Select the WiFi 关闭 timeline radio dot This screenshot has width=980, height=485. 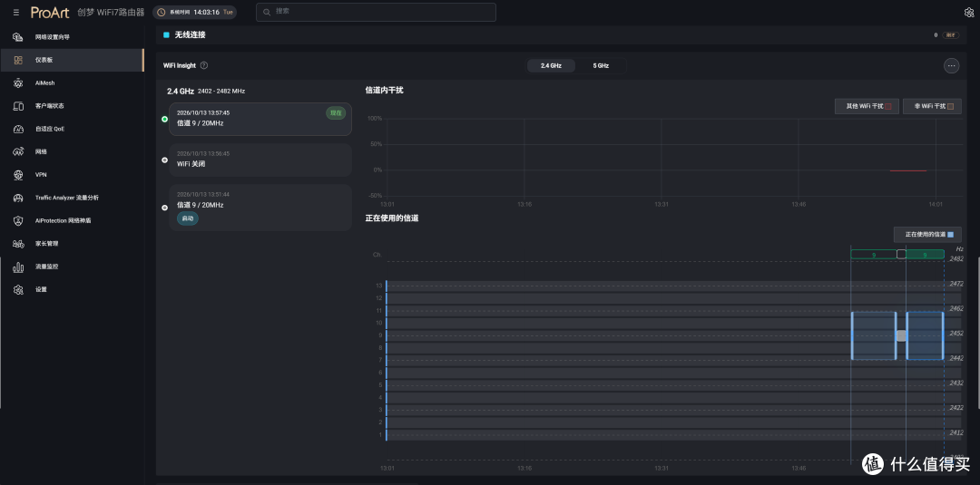click(164, 160)
